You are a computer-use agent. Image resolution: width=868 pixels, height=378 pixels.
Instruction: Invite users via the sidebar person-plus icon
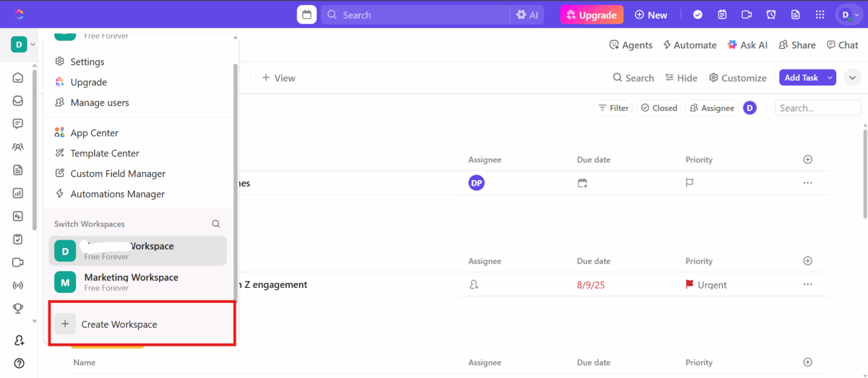click(x=17, y=340)
